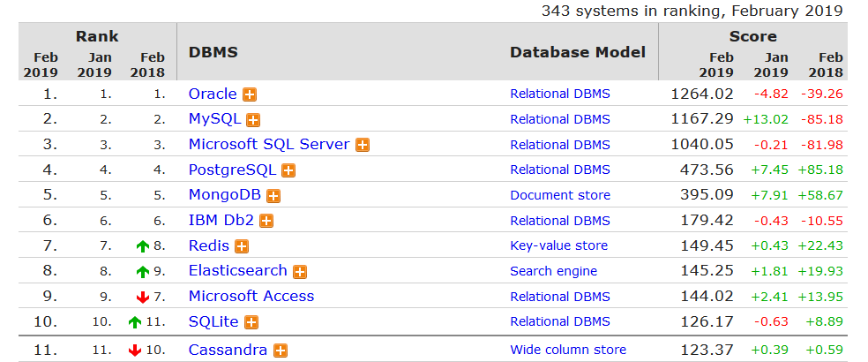The height and width of the screenshot is (362, 868).
Task: Follow Relational DBMS link in PostgreSQL row
Action: pos(560,170)
